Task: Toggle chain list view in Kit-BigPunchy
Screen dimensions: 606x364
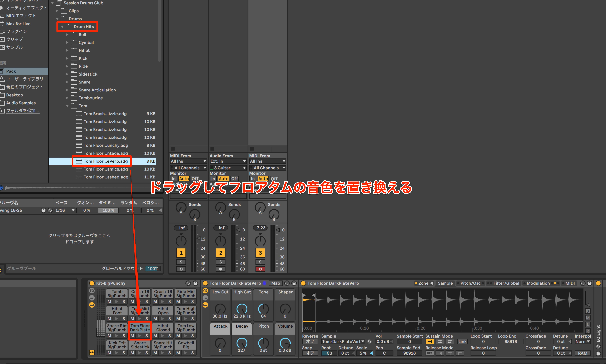Action: 92,298
